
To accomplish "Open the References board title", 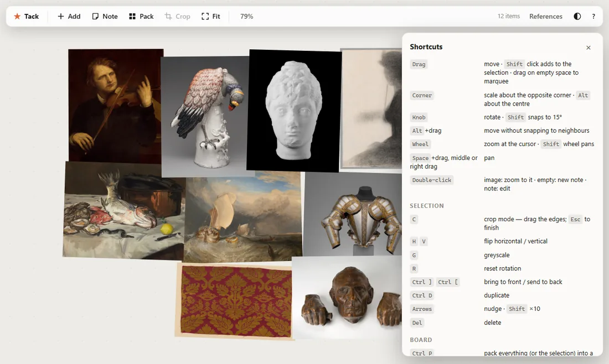I will pyautogui.click(x=546, y=16).
